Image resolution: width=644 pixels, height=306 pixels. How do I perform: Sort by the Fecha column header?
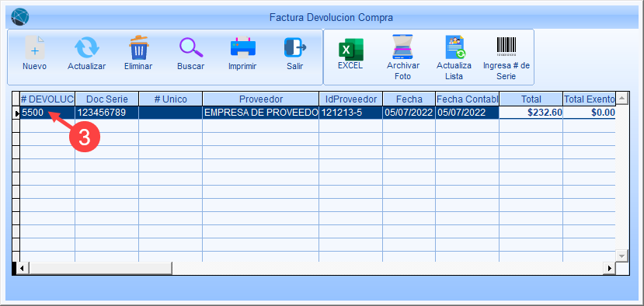(x=409, y=99)
